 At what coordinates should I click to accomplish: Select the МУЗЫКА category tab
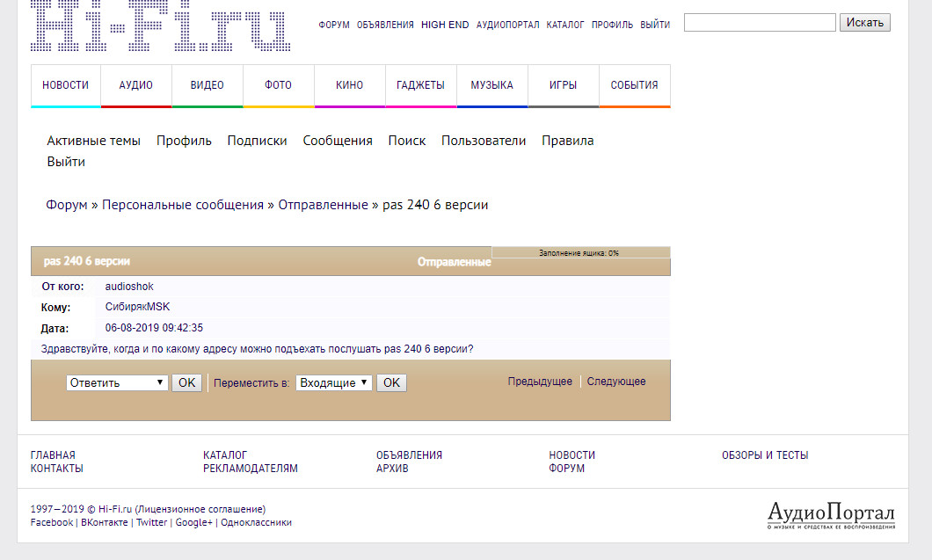pyautogui.click(x=491, y=85)
